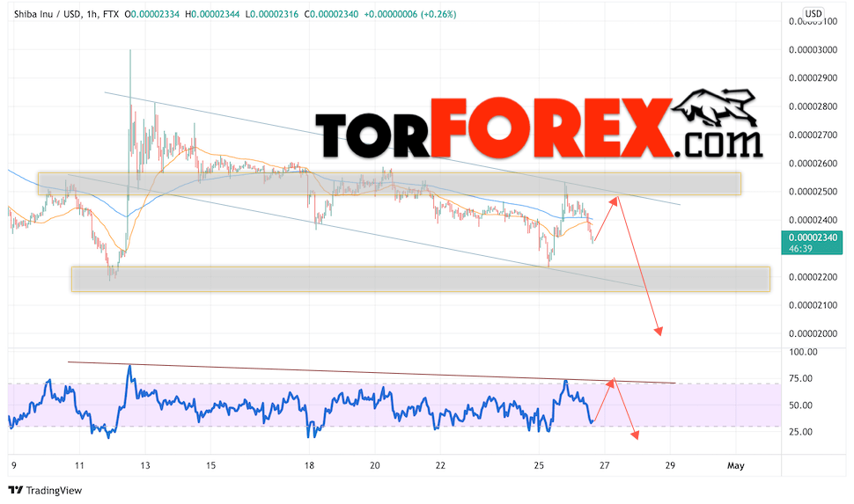Click the FTX exchange label
Viewport: 854px width, 504px height.
coord(111,15)
